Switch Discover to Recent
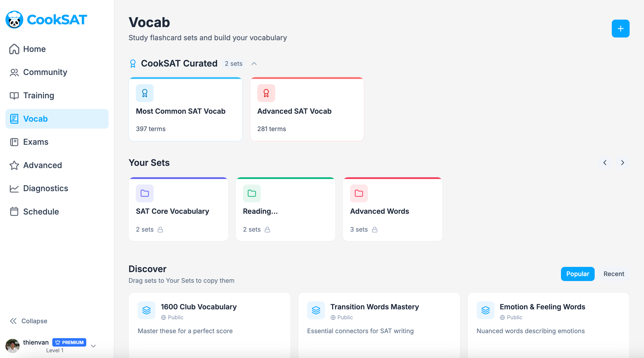The height and width of the screenshot is (358, 644). 614,274
